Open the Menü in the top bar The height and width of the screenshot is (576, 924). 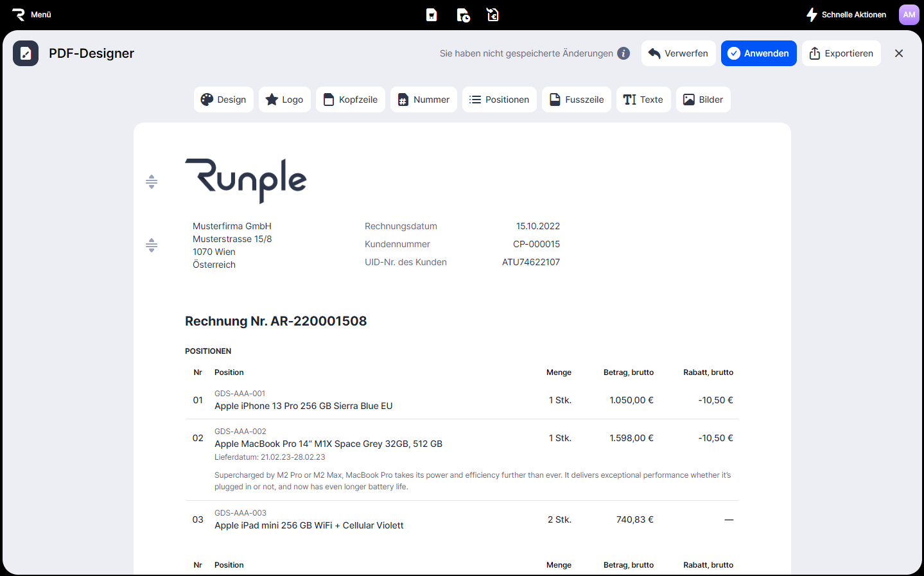pos(31,15)
